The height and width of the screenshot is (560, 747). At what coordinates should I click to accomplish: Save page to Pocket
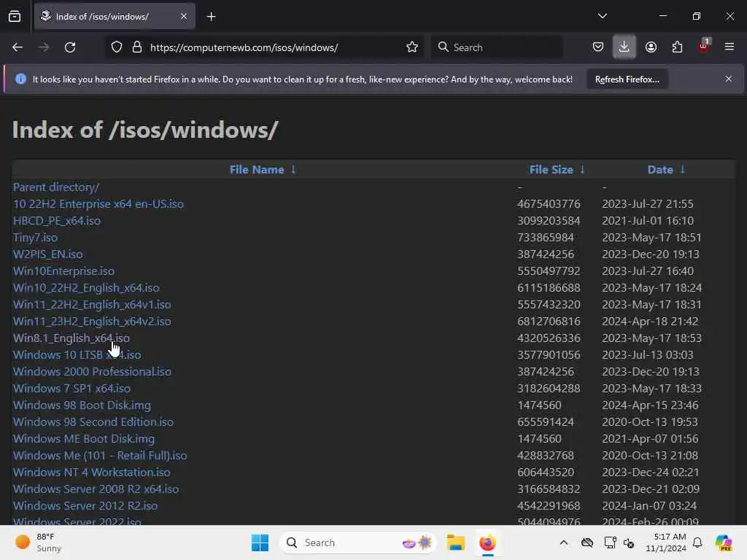(x=598, y=47)
